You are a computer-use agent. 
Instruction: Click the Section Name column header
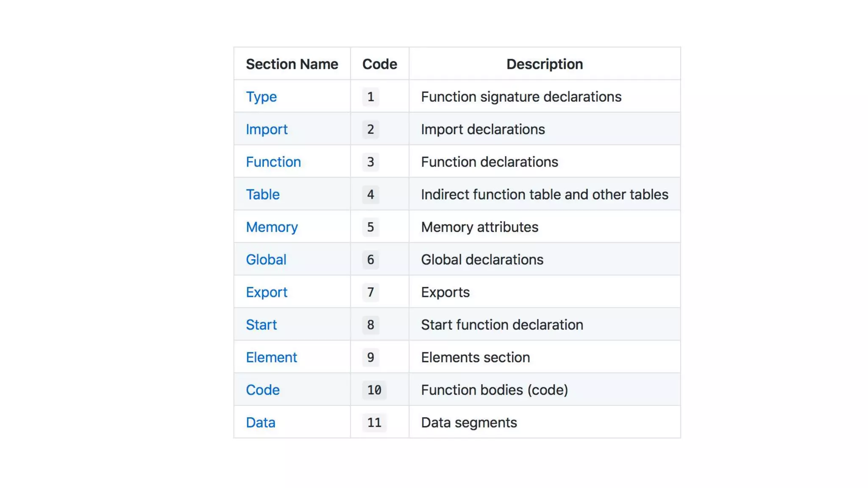pyautogui.click(x=292, y=64)
